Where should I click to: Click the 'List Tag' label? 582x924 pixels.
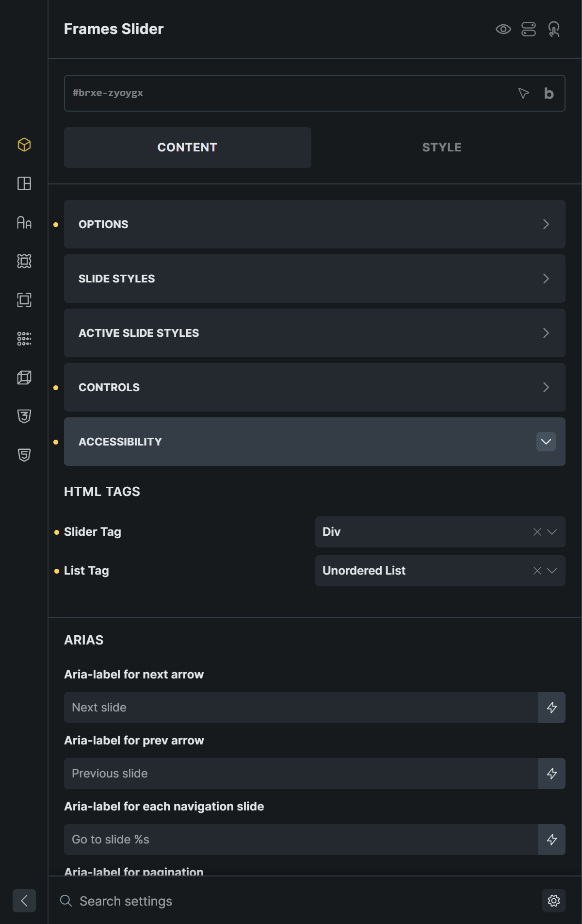(x=86, y=571)
